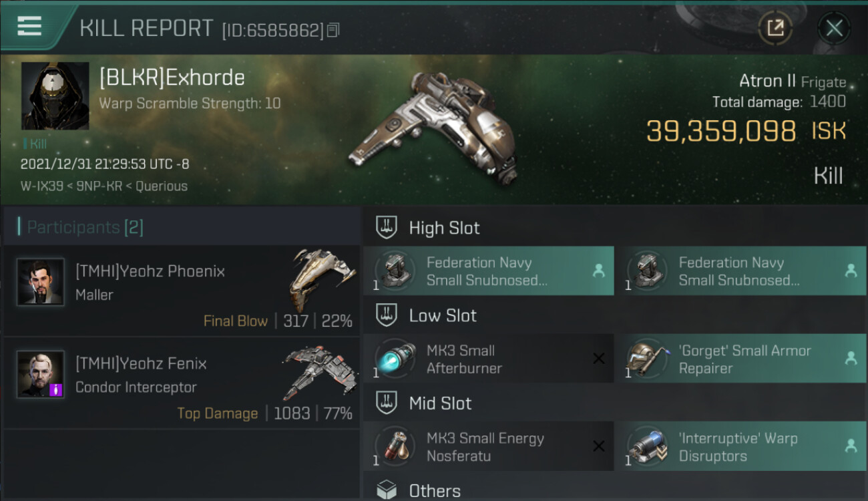The width and height of the screenshot is (868, 501).
Task: Open the hamburger menu icon
Action: pos(29,26)
